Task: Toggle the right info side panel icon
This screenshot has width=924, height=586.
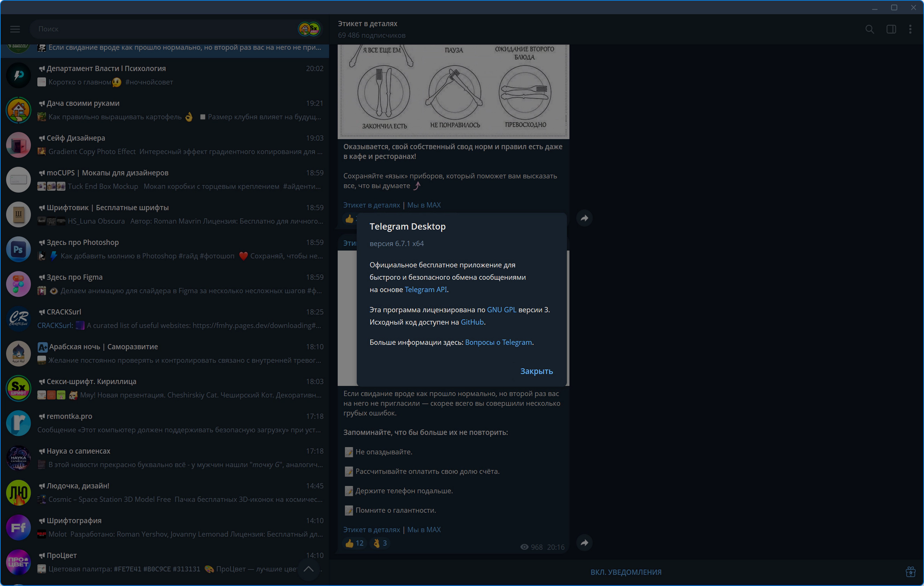Action: [891, 29]
